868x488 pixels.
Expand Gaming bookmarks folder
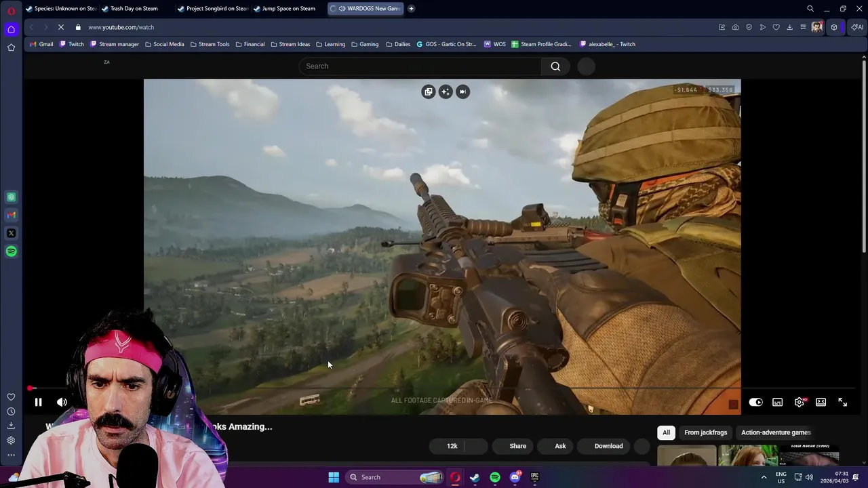364,44
